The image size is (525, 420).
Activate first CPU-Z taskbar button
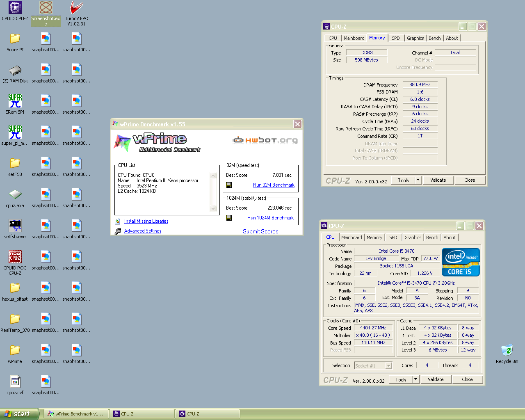(142, 414)
